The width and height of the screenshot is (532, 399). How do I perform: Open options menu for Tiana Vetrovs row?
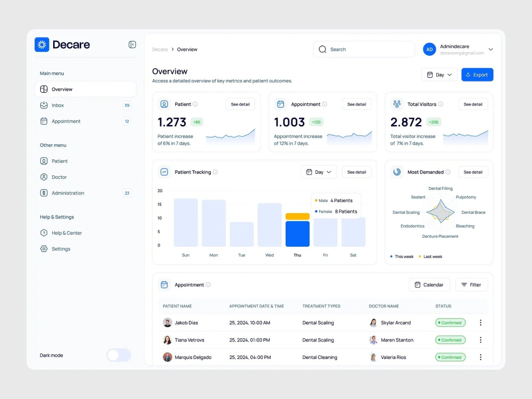click(480, 340)
